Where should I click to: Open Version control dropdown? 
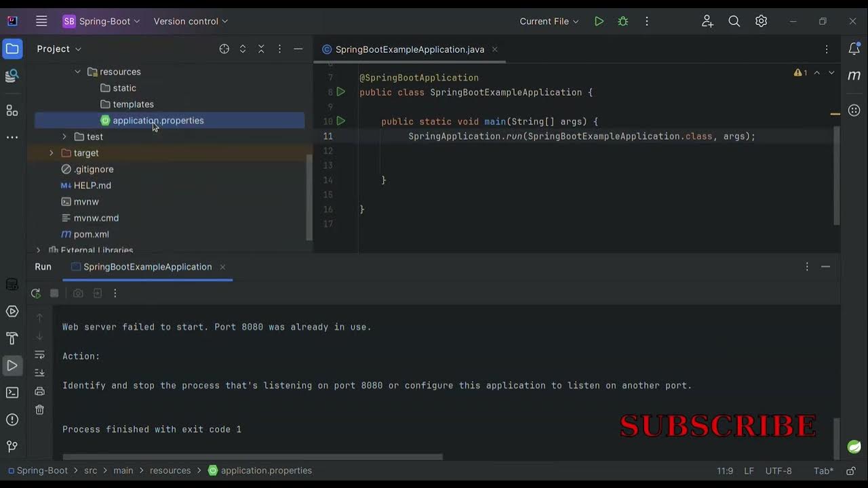191,21
